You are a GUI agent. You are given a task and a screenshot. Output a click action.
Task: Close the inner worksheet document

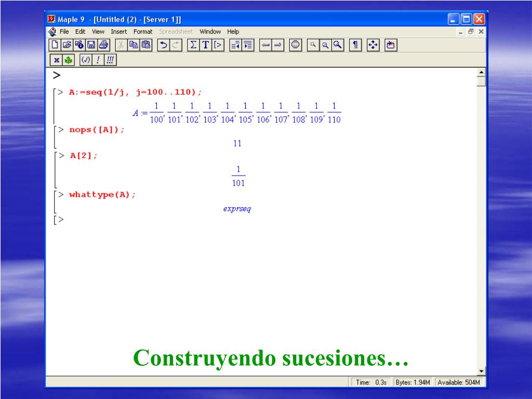pyautogui.click(x=481, y=32)
